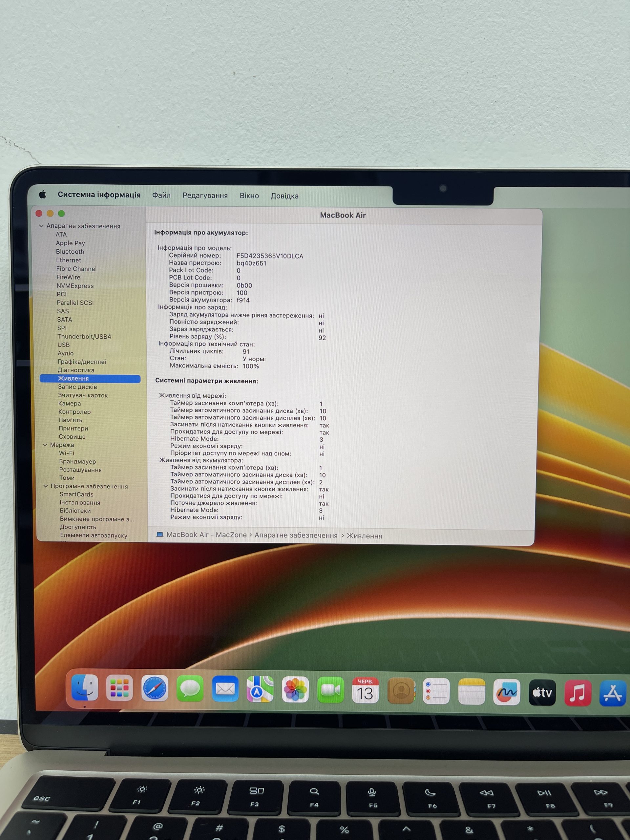Select Аудіо in sidebar
This screenshot has height=840, width=630.
66,353
